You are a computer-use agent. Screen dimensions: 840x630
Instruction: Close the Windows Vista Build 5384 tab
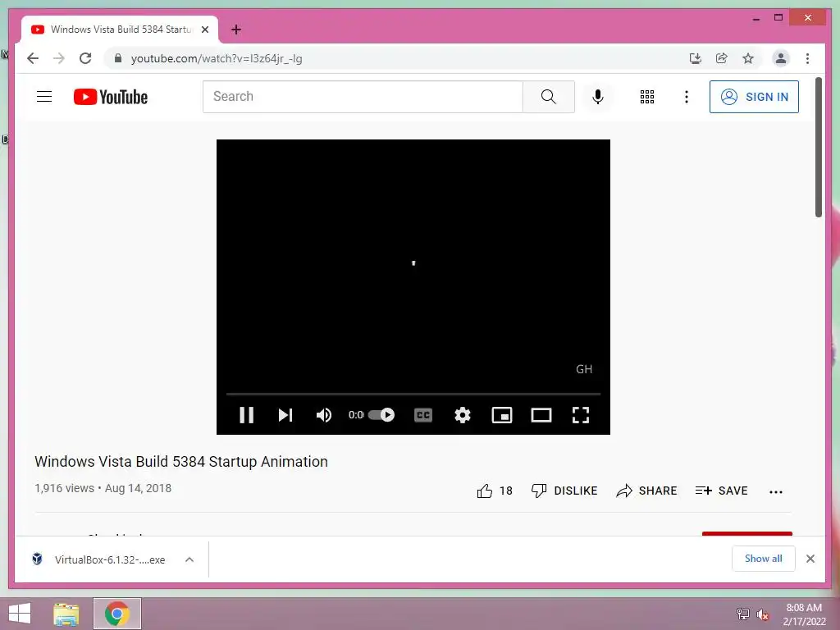[x=205, y=30]
